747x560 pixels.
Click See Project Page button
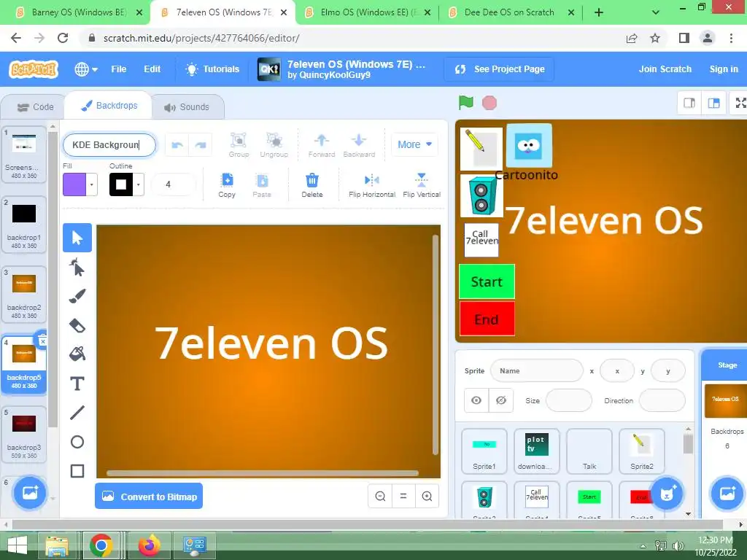pyautogui.click(x=499, y=69)
